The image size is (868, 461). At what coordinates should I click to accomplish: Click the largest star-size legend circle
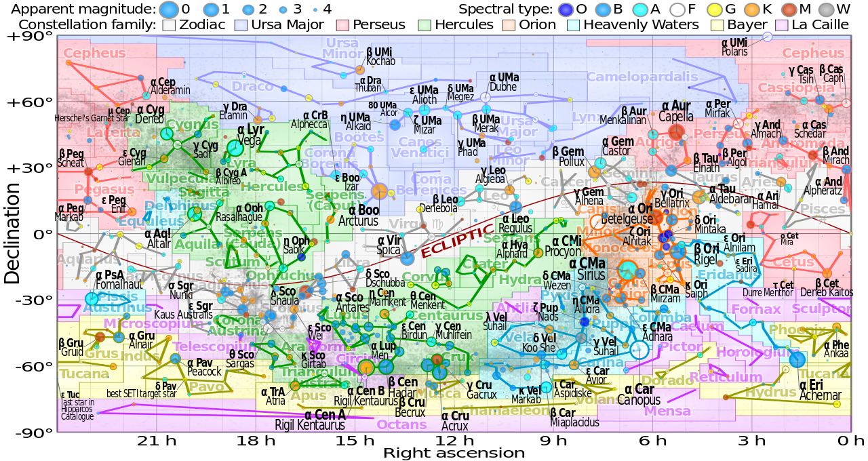pyautogui.click(x=169, y=9)
